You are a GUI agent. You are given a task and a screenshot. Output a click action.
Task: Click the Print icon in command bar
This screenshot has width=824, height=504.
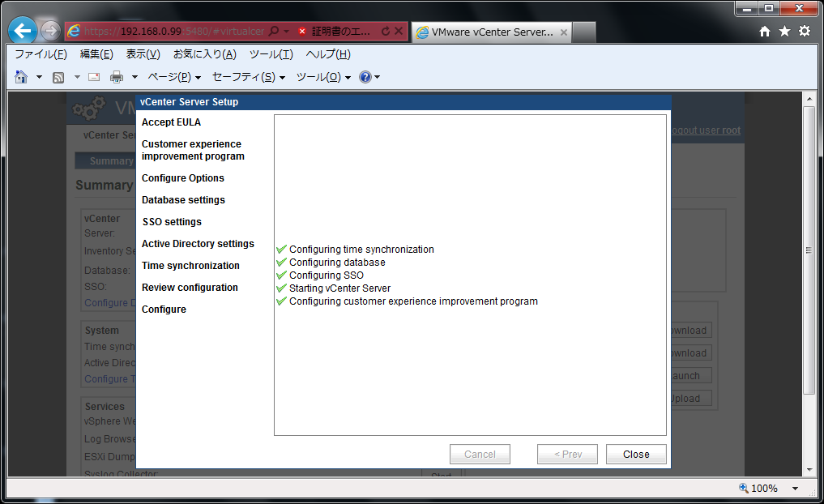(117, 77)
